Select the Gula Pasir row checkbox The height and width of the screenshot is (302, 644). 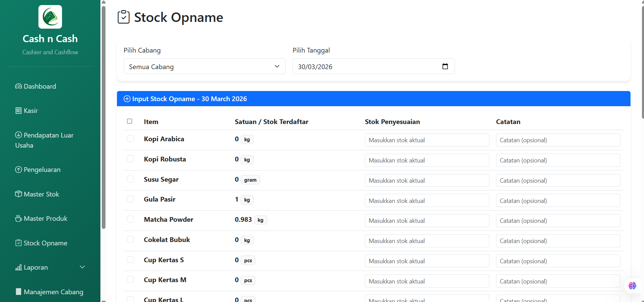click(x=130, y=199)
